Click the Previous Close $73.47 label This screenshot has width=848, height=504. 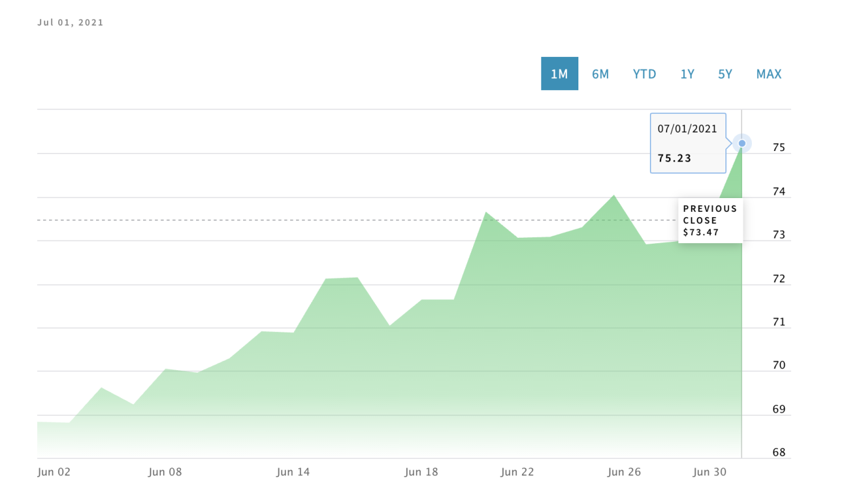pos(710,220)
